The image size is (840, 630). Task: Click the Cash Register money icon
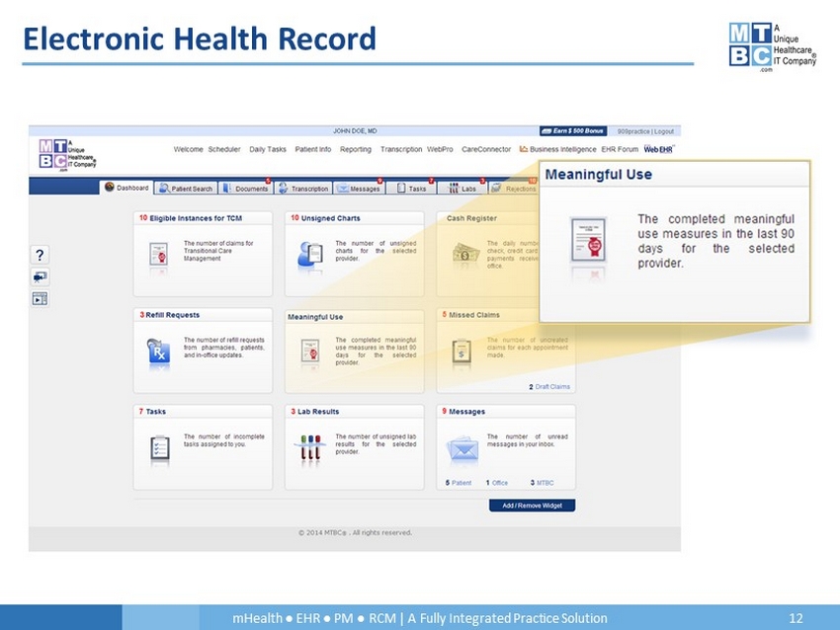coord(465,253)
